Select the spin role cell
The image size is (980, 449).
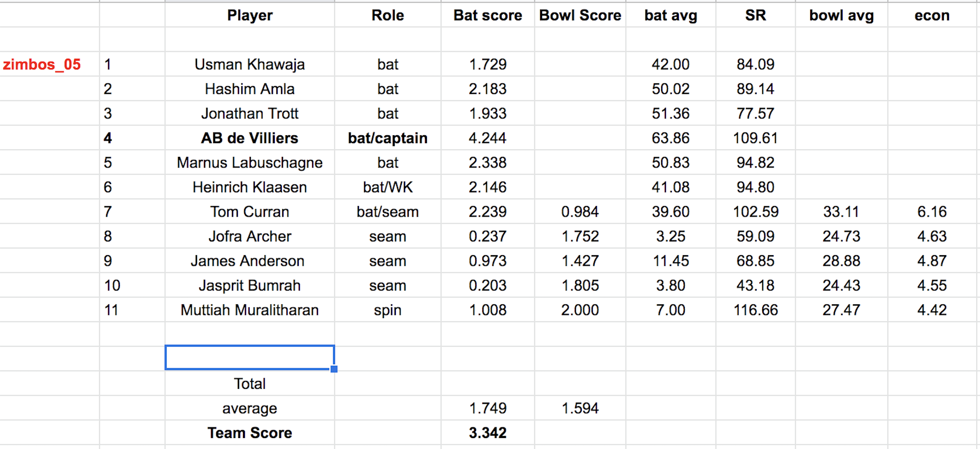pos(388,310)
